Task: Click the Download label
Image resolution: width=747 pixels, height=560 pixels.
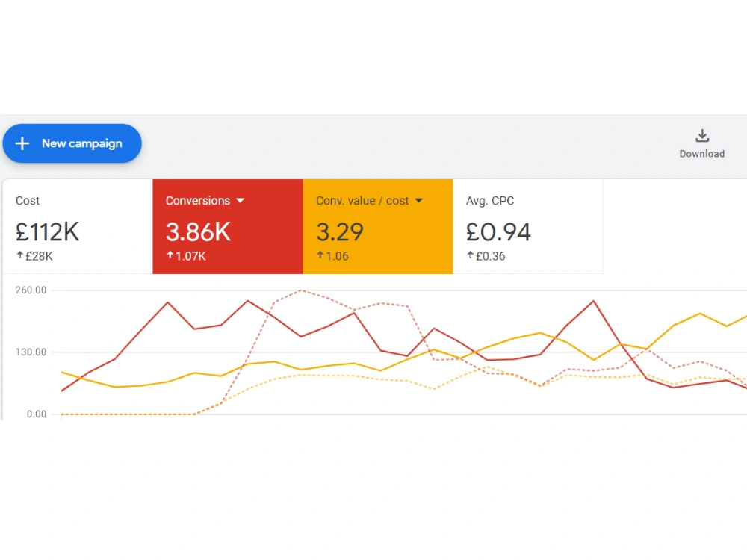Action: click(701, 154)
